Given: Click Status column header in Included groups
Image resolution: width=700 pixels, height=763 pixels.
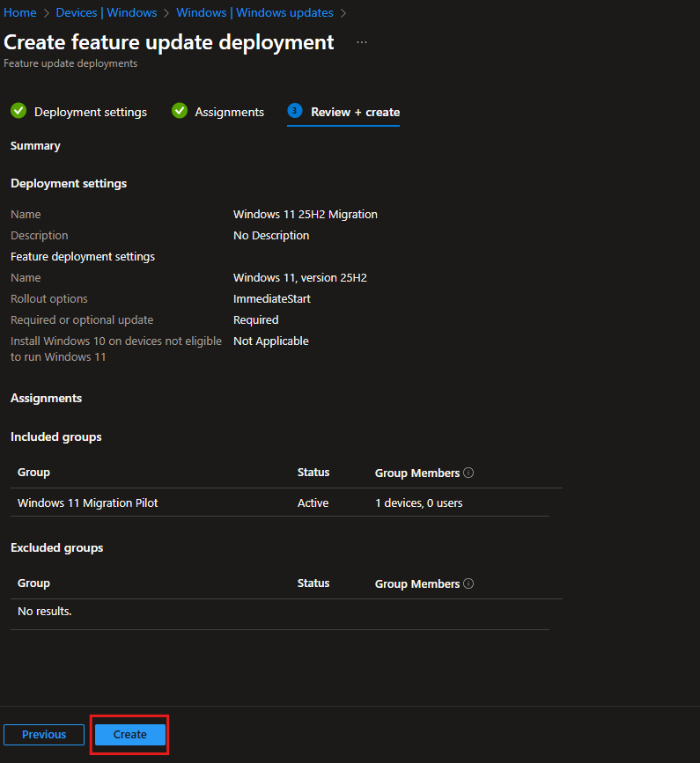Looking at the screenshot, I should [313, 473].
